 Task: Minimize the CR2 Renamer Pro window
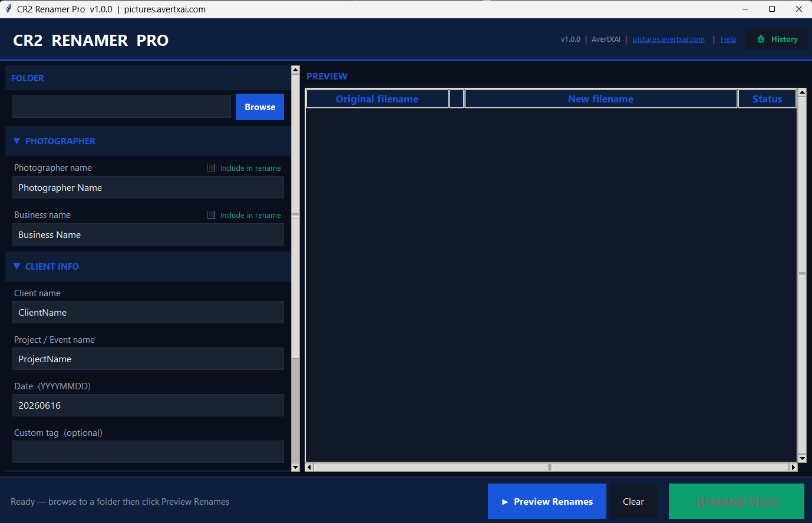pyautogui.click(x=745, y=9)
